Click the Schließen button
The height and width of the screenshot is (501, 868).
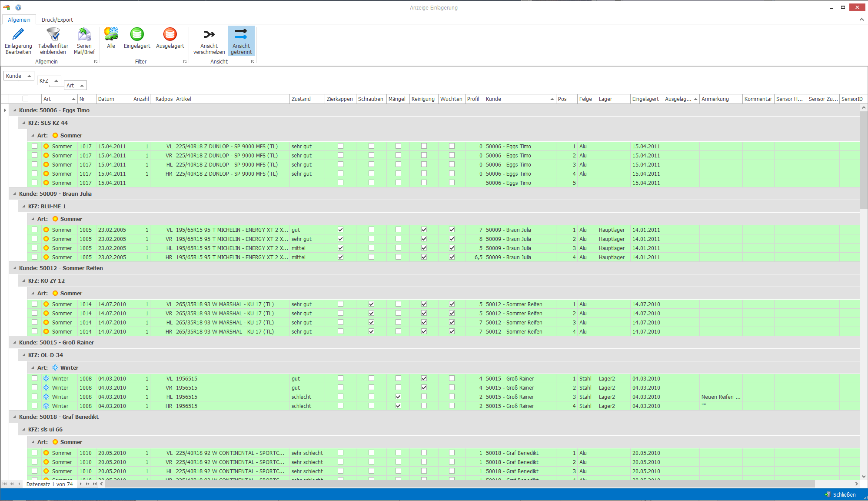coord(841,494)
